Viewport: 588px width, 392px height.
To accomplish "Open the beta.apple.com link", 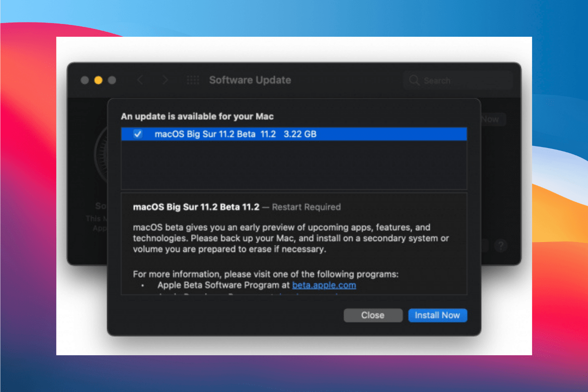I will [324, 285].
